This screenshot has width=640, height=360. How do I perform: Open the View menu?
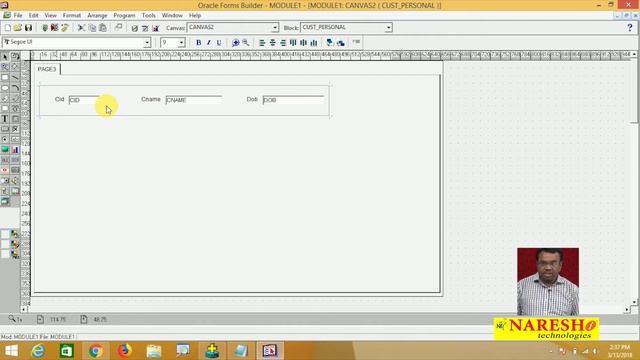point(51,16)
